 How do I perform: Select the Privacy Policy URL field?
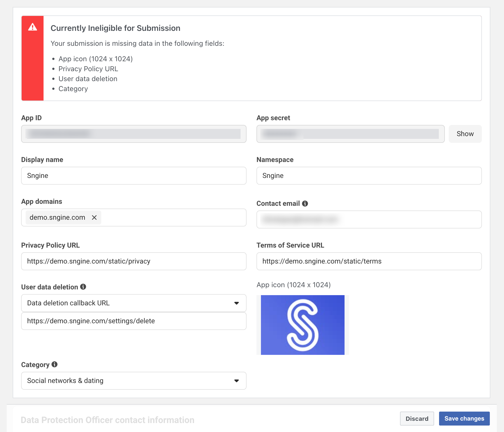tap(134, 261)
